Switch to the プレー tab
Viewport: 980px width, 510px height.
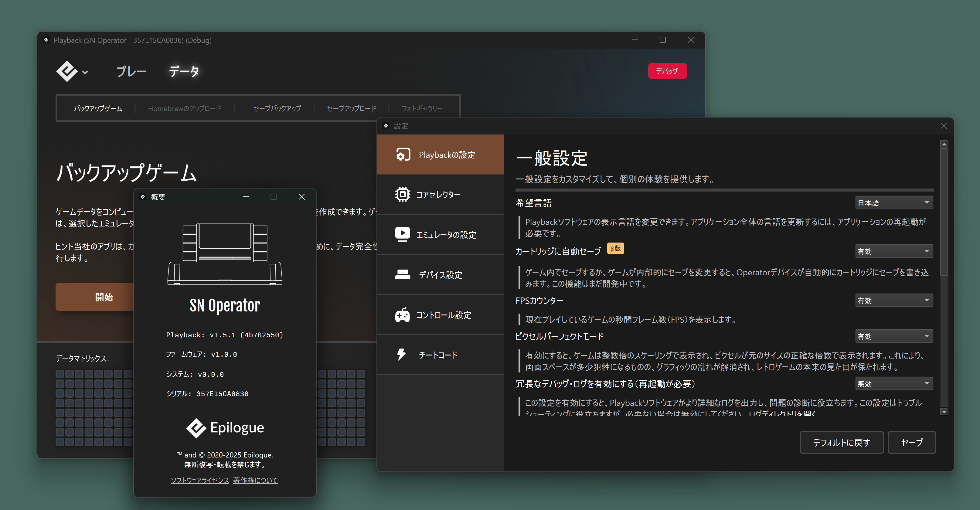[x=131, y=71]
